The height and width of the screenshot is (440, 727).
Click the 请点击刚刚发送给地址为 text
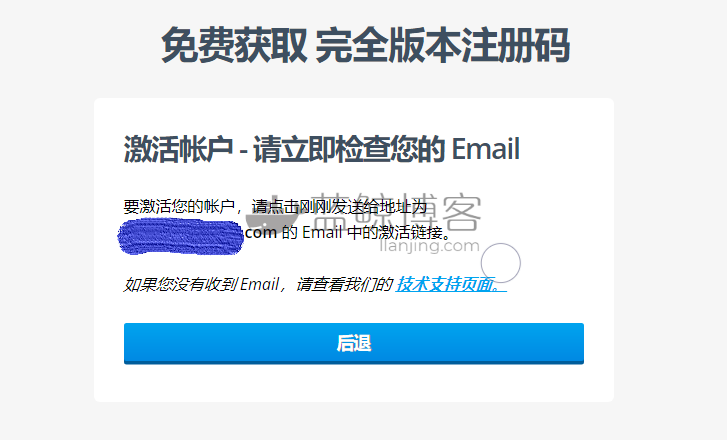coord(339,206)
